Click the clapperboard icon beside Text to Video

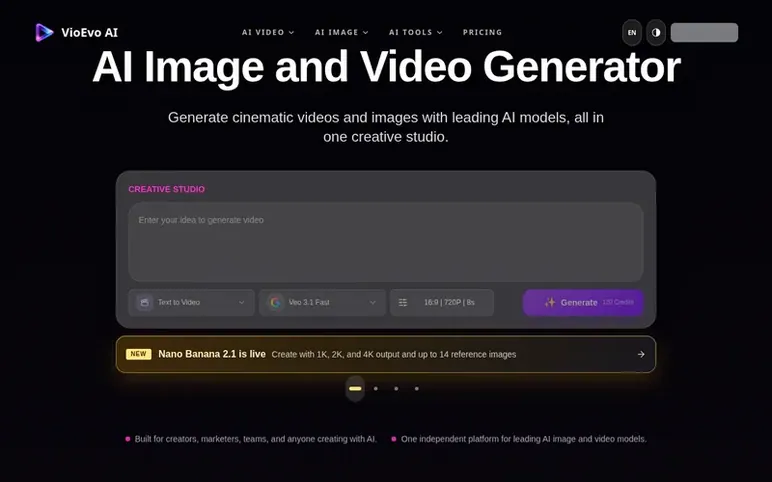click(x=144, y=302)
